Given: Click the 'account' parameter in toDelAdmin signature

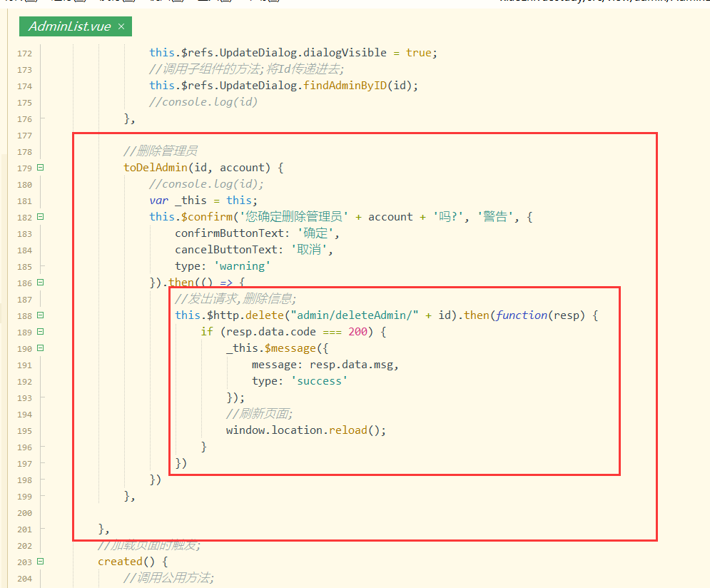Looking at the screenshot, I should click(242, 168).
